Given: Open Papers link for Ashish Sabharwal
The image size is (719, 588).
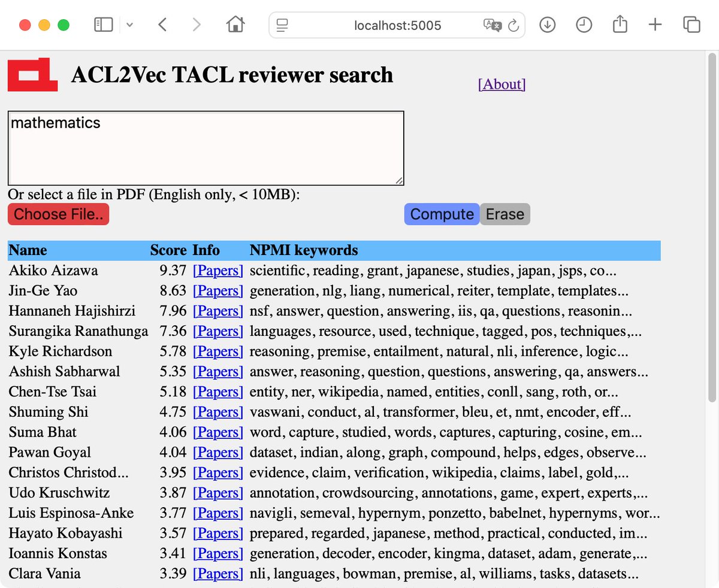Looking at the screenshot, I should click(x=218, y=372).
